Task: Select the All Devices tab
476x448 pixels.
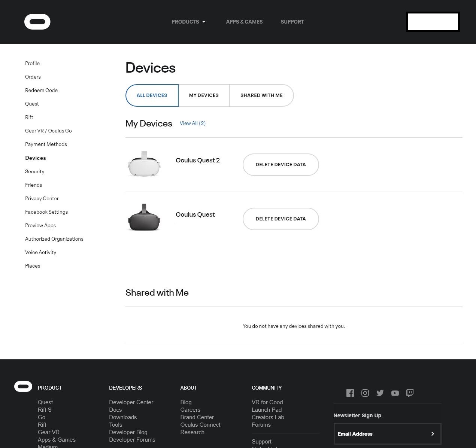Action: pos(152,95)
